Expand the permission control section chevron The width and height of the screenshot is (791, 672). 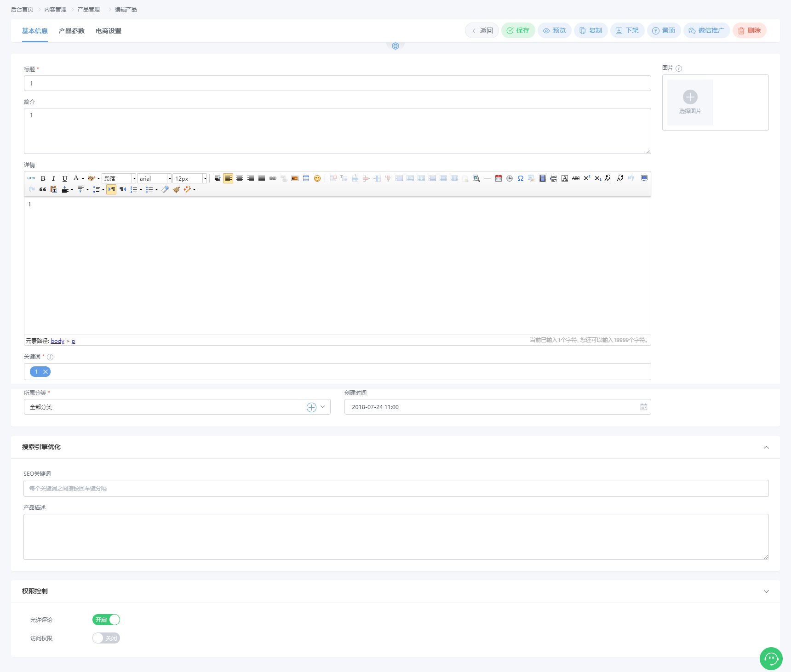(766, 592)
